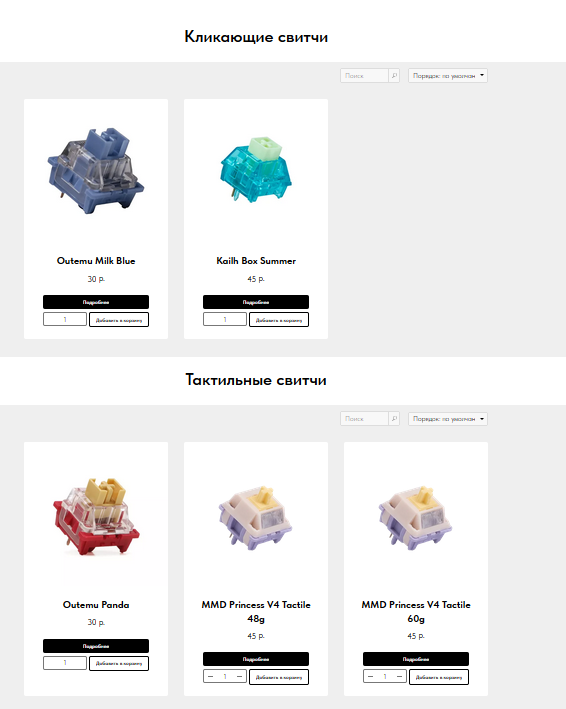Click search magnifier icon in tactile switches section
Screen dimensions: 566x709
tap(394, 419)
